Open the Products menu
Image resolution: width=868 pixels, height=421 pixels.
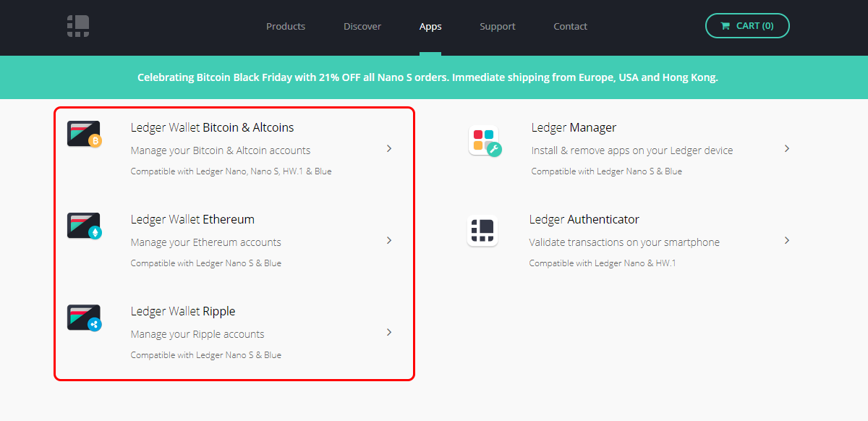click(286, 26)
